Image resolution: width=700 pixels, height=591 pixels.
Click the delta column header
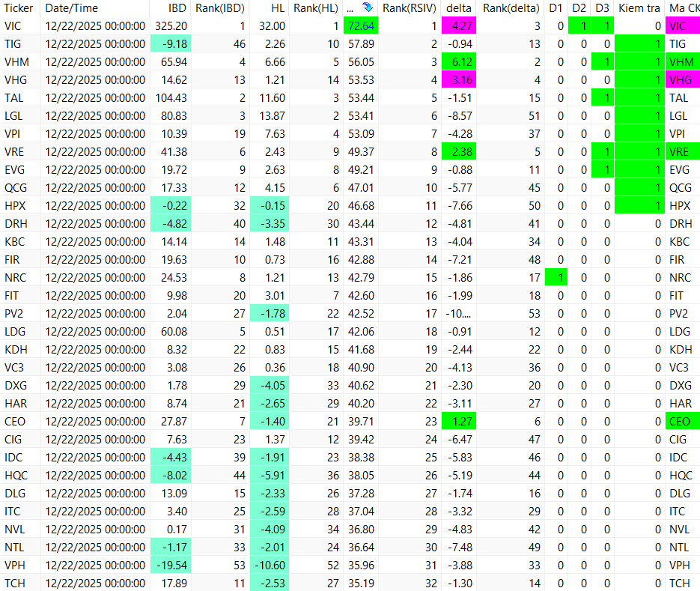point(459,8)
